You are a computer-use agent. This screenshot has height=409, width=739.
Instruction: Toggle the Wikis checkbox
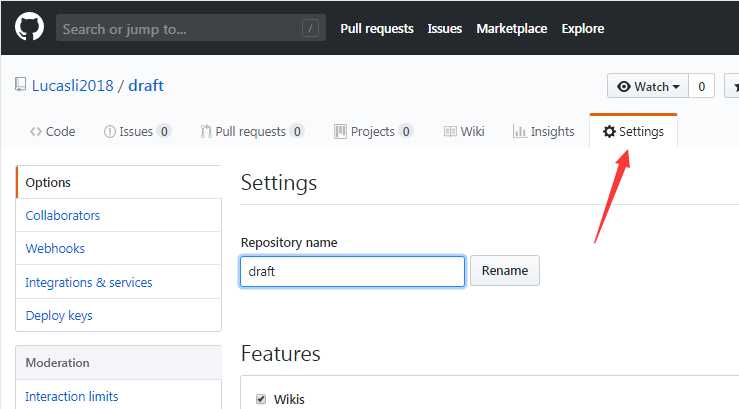pos(261,399)
